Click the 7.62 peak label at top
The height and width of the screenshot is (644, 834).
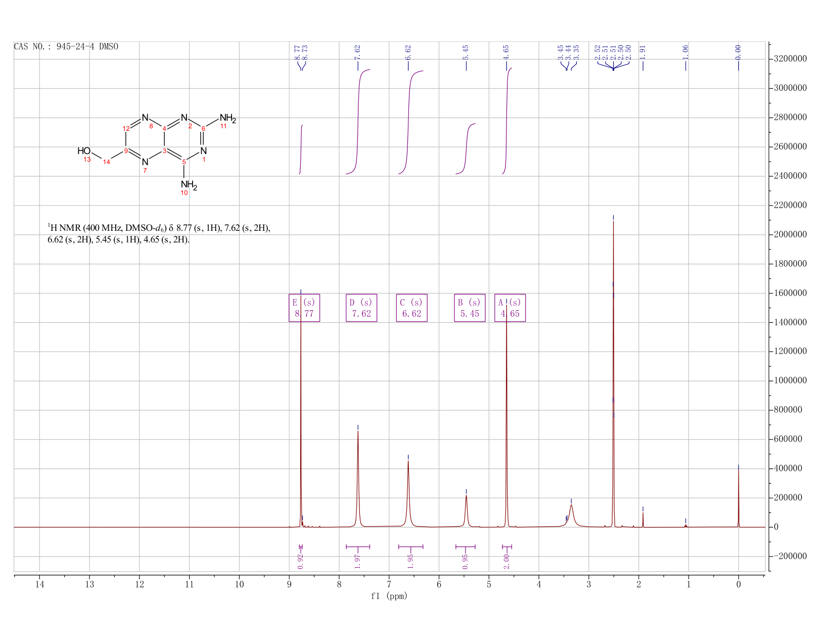point(358,52)
